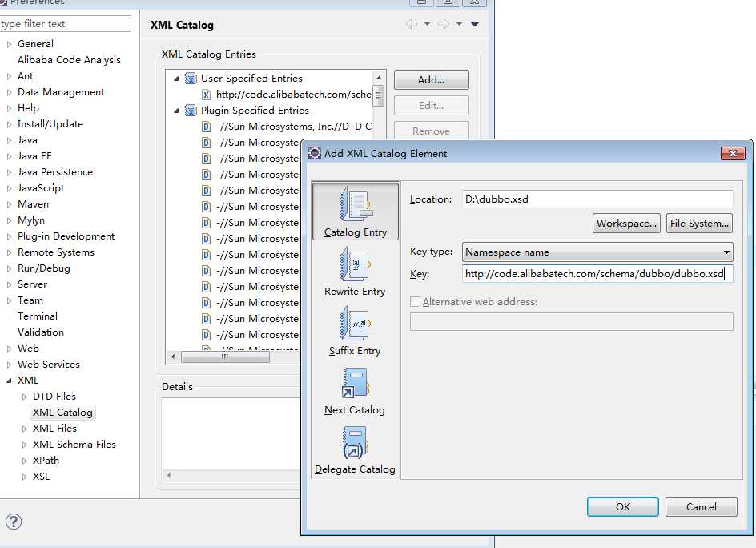Open the forward history dropdown arrow

click(x=460, y=24)
